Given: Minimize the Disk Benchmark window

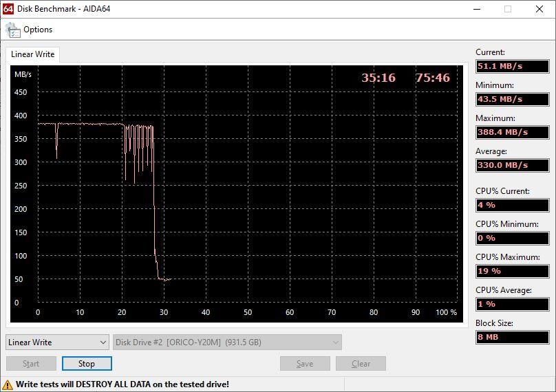Looking at the screenshot, I should click(477, 9).
